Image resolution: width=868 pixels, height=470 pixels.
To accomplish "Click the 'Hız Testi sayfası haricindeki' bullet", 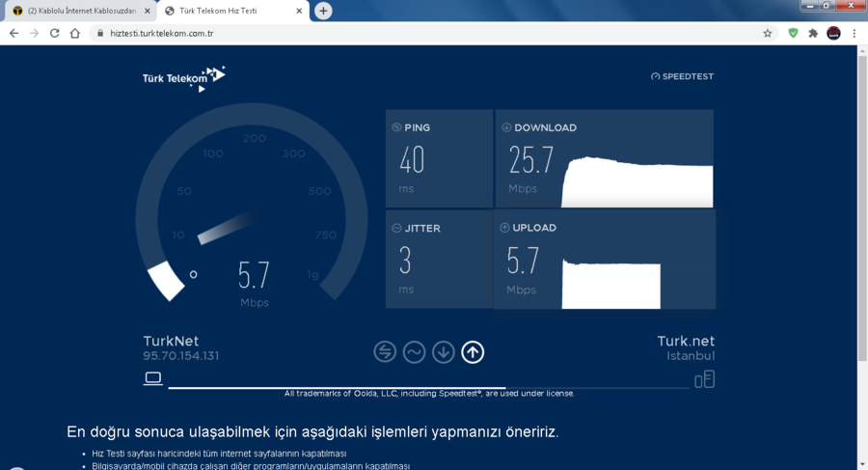I will click(219, 454).
